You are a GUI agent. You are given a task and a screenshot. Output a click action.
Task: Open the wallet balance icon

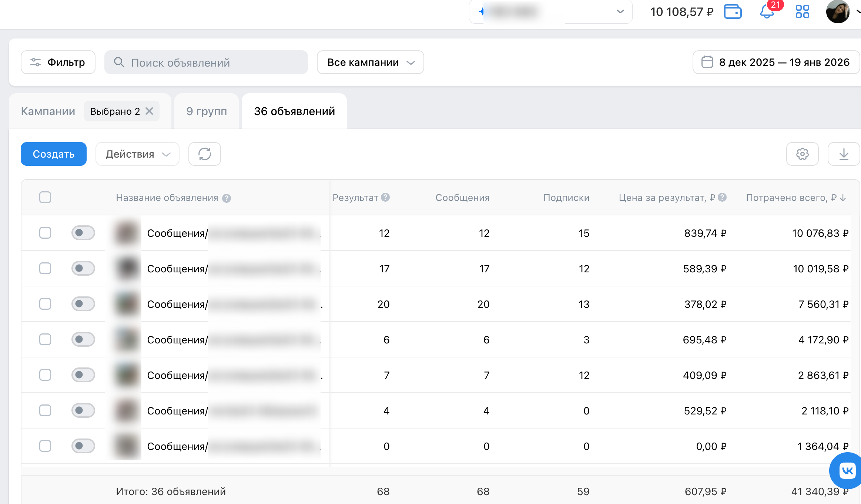click(733, 12)
